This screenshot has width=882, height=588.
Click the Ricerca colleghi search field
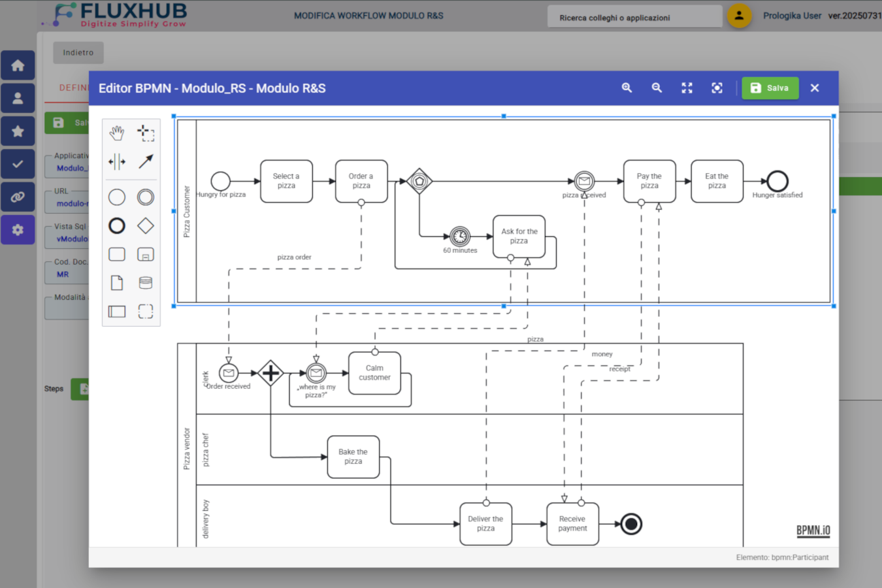pyautogui.click(x=634, y=17)
